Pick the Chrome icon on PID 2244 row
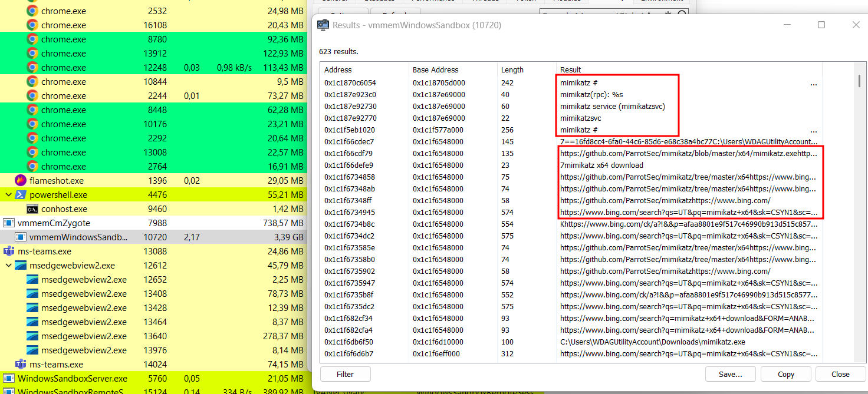Viewport: 868px width, 394px height. pyautogui.click(x=32, y=96)
